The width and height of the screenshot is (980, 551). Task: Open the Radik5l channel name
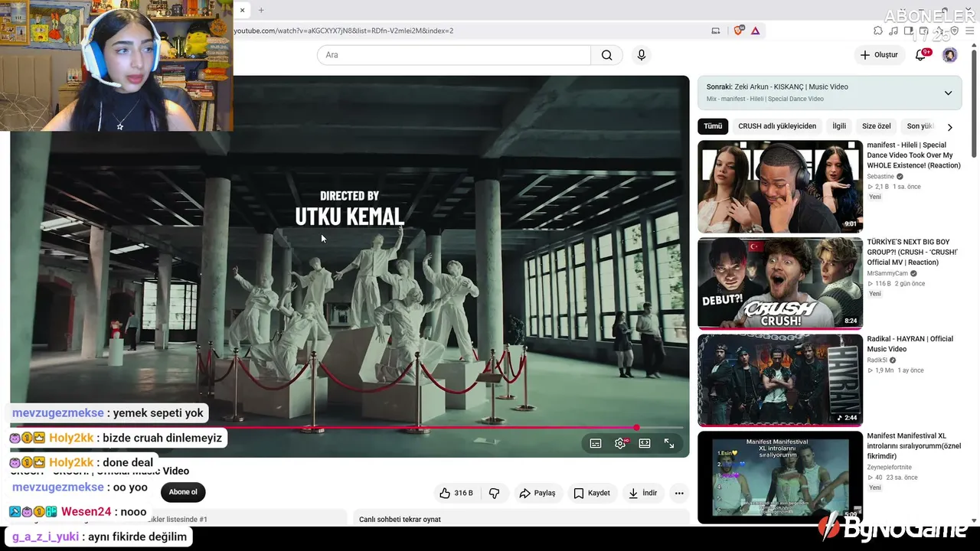(877, 360)
